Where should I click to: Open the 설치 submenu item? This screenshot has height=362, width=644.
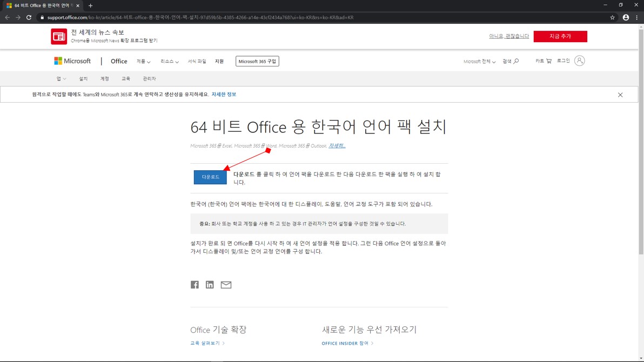click(x=83, y=78)
